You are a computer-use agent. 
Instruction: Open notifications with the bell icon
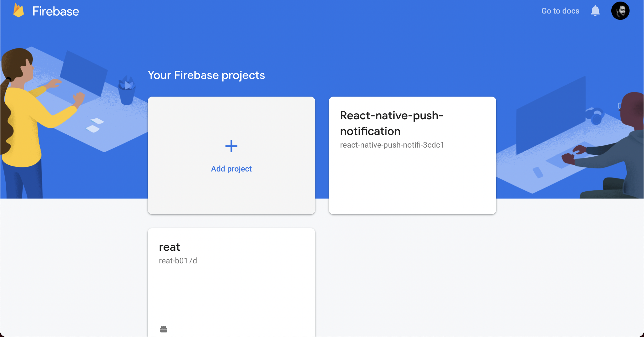[595, 11]
